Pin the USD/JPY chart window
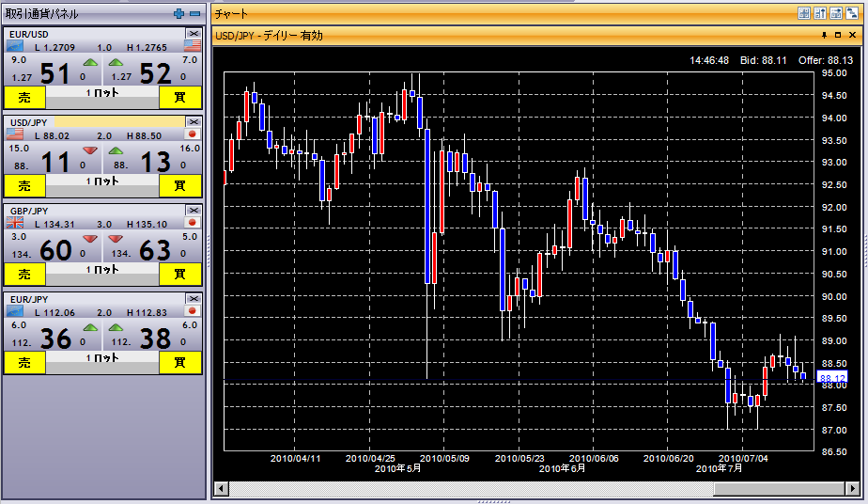This screenshot has width=868, height=504. coord(825,35)
